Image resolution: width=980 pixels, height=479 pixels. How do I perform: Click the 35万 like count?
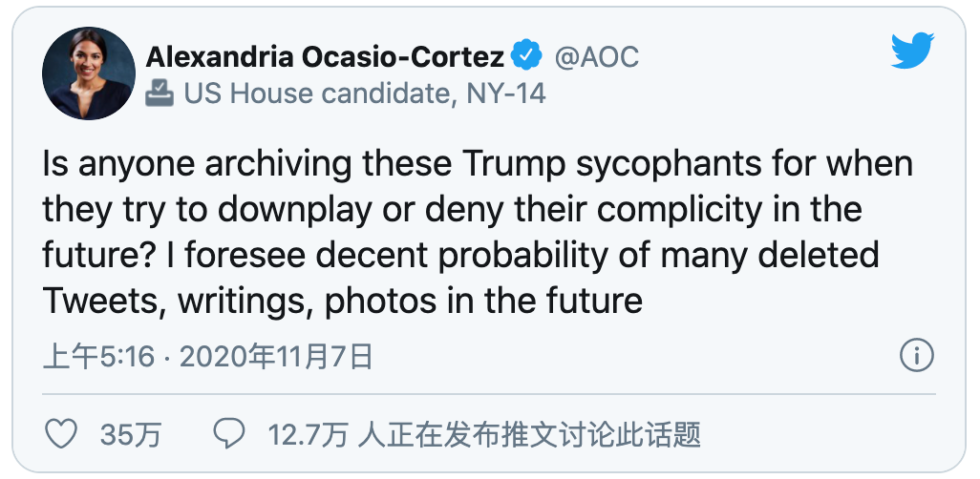click(x=131, y=435)
